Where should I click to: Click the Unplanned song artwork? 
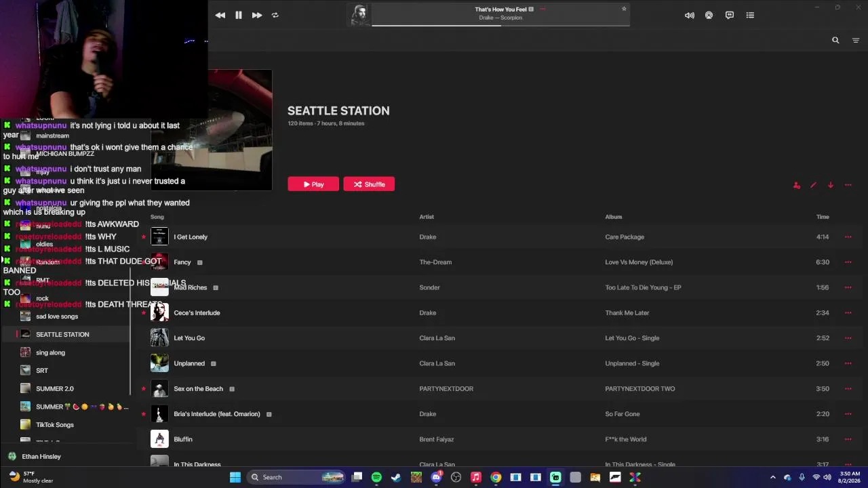(159, 363)
